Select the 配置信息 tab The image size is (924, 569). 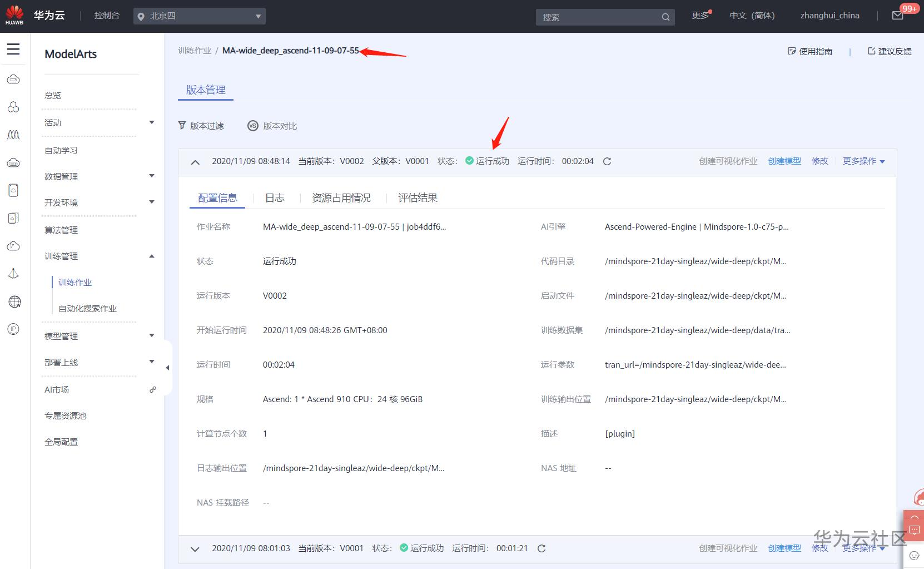pos(217,198)
